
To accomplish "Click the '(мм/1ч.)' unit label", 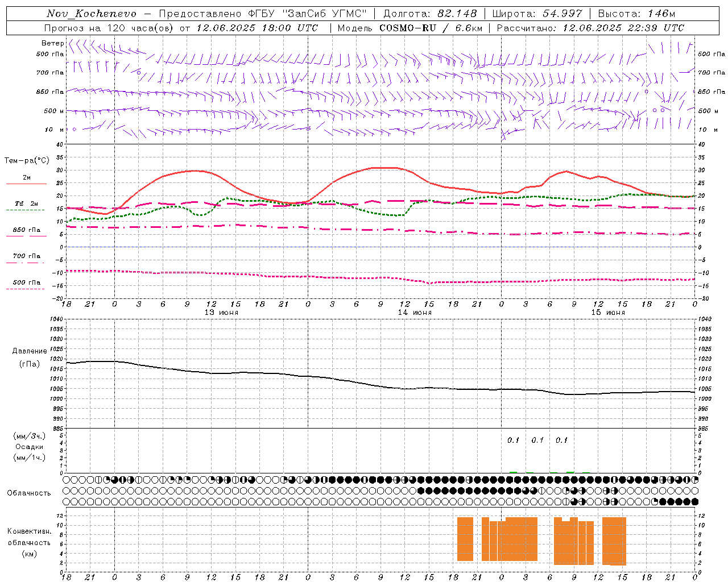I will (30, 458).
